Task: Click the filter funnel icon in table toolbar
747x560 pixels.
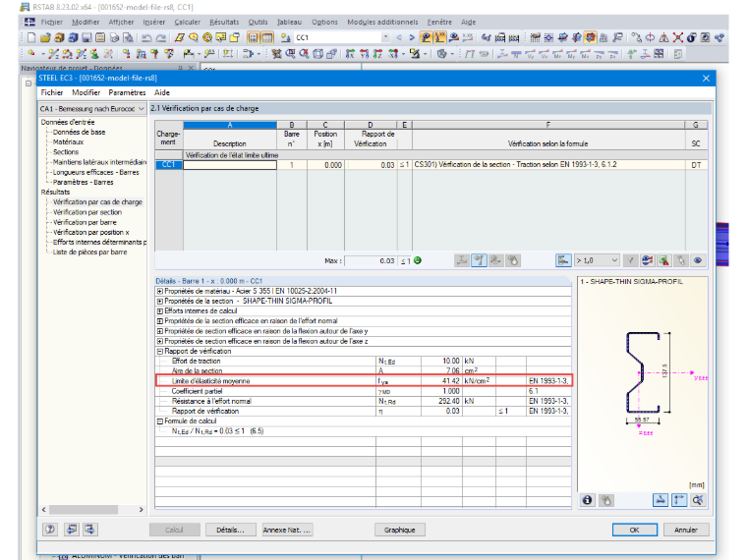Action: click(630, 260)
